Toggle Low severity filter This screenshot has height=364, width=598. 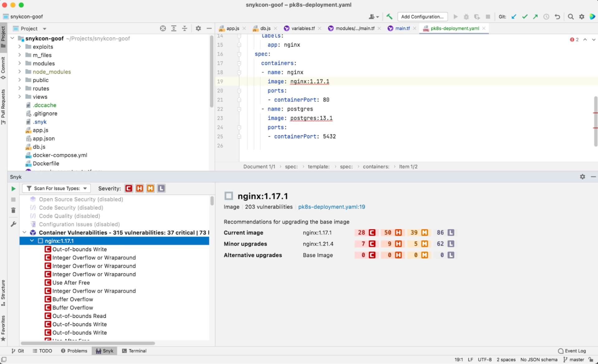[161, 189]
